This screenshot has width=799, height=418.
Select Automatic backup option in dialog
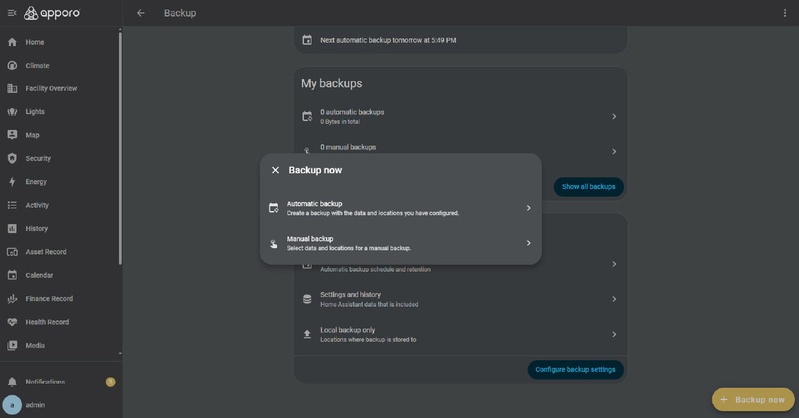pos(401,208)
